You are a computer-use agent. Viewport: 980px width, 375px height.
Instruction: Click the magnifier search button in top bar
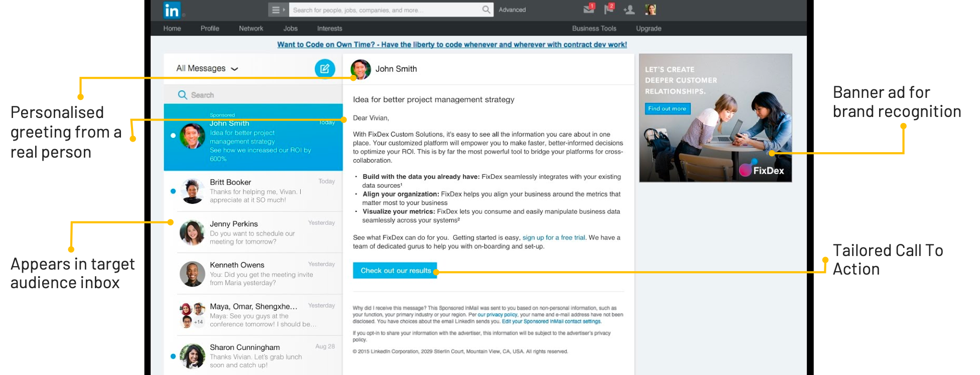(x=486, y=10)
